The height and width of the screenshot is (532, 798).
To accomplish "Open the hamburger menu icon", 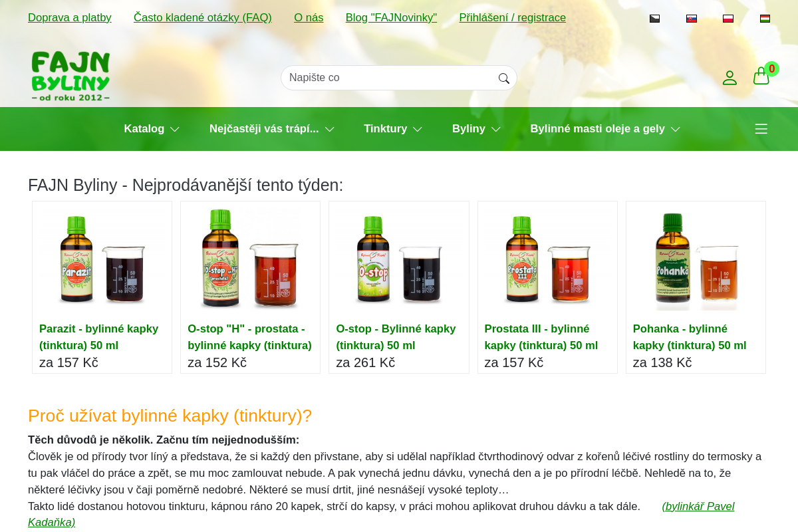I will point(761,129).
